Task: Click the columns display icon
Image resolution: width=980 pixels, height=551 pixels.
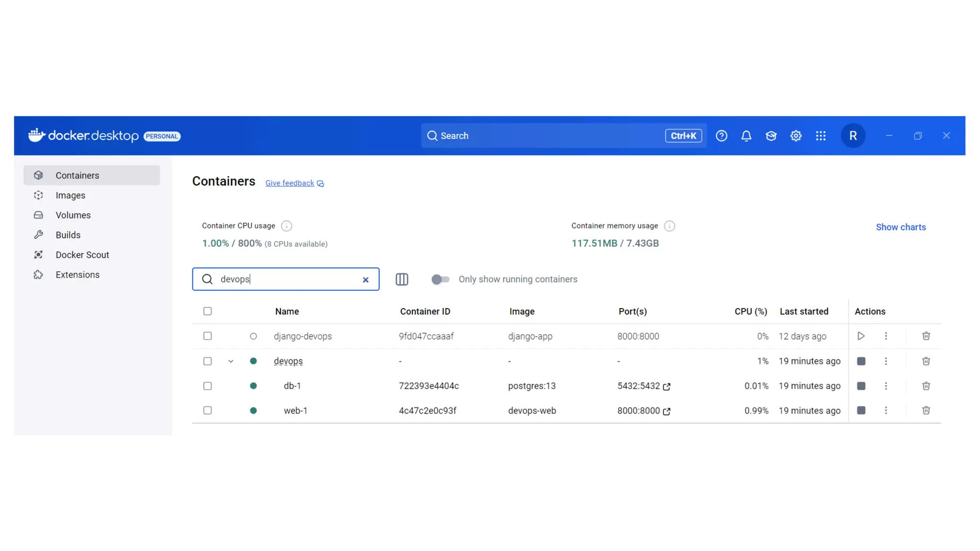Action: (x=402, y=279)
